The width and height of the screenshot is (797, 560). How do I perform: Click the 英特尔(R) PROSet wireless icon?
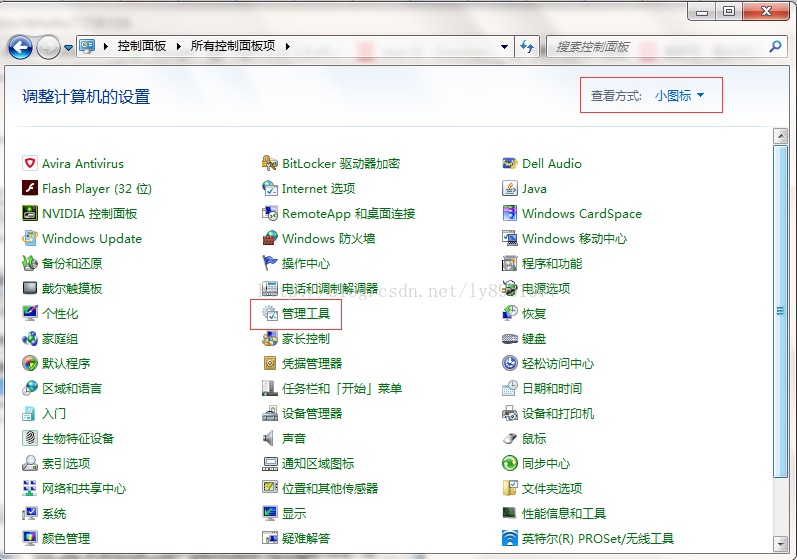point(510,538)
